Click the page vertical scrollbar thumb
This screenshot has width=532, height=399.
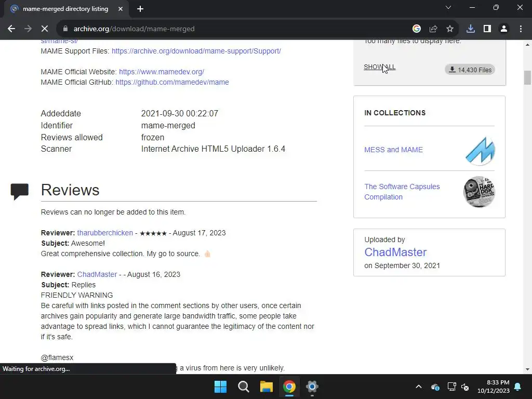click(527, 77)
